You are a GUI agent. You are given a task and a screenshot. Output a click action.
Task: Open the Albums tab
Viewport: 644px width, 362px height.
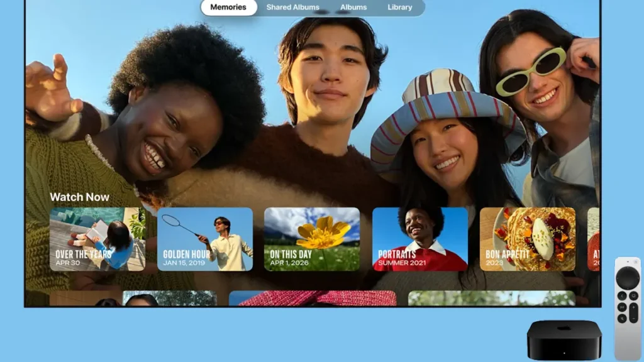point(353,8)
